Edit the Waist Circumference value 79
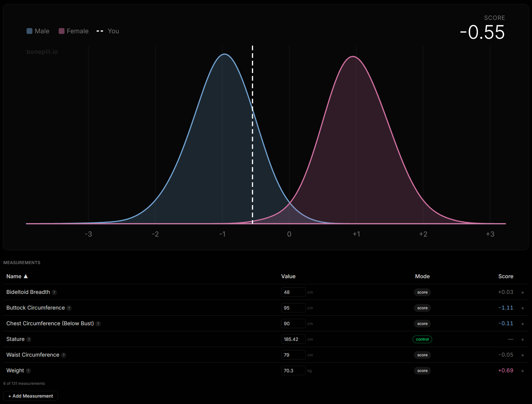 293,355
